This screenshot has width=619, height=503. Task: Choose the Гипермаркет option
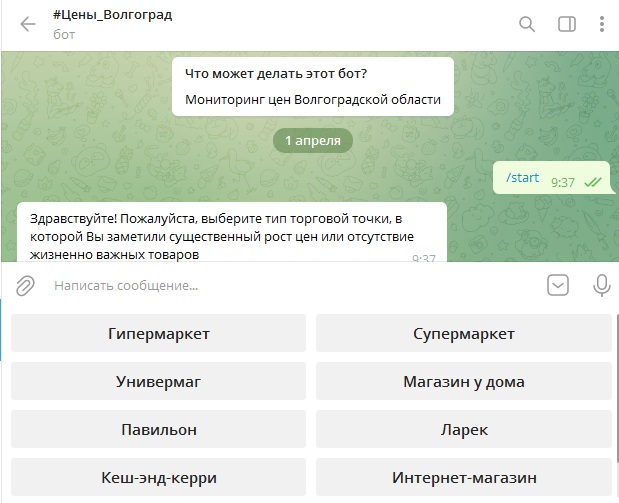pyautogui.click(x=158, y=334)
